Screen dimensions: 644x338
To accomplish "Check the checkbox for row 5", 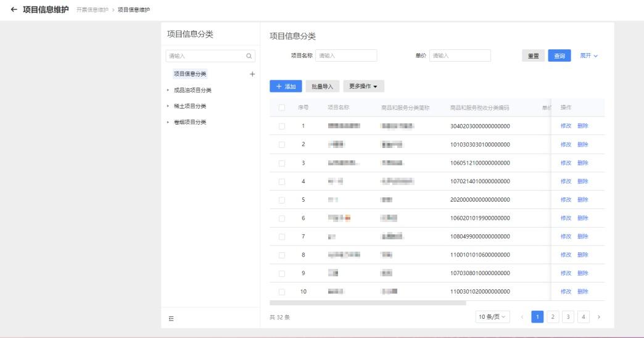I will (282, 200).
